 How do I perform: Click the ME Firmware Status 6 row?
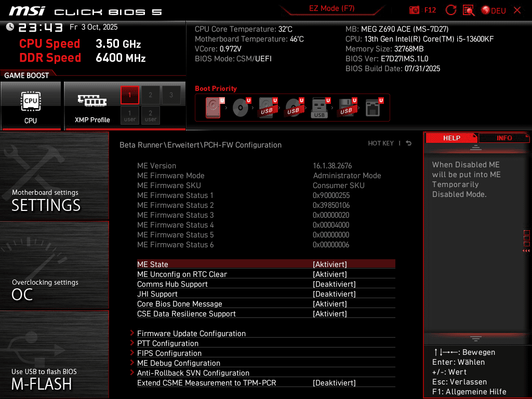pyautogui.click(x=266, y=244)
